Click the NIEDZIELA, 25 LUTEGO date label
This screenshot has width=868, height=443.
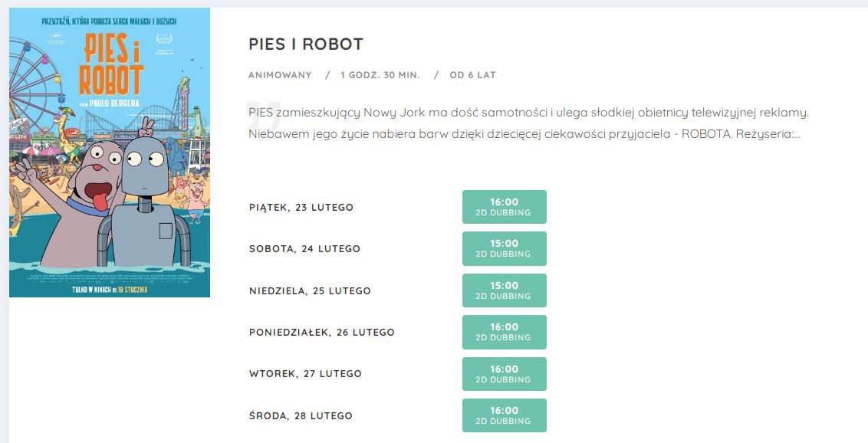(310, 291)
